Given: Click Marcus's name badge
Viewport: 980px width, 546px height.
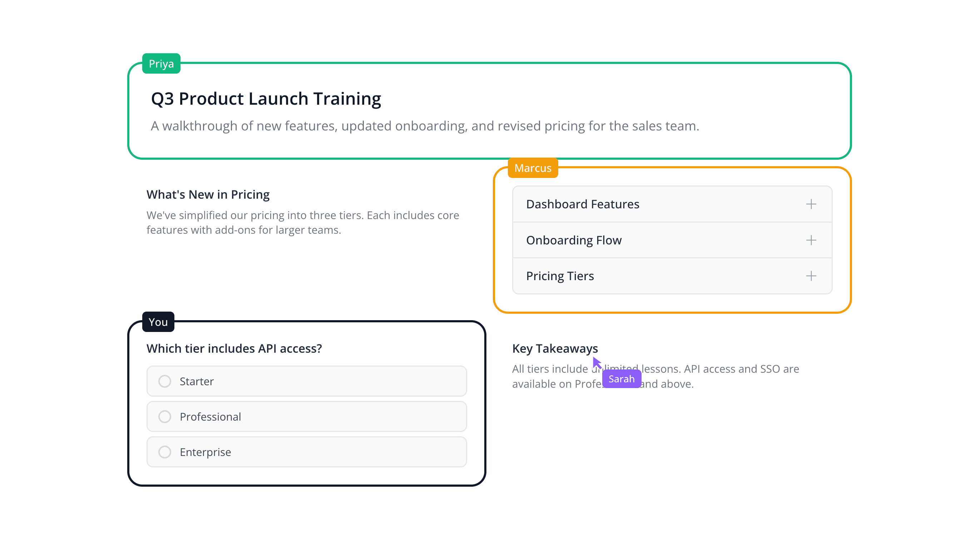Looking at the screenshot, I should pos(533,168).
